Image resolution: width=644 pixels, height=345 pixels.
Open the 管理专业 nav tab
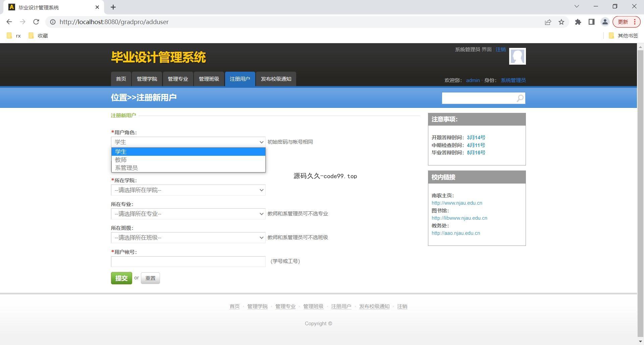[178, 79]
